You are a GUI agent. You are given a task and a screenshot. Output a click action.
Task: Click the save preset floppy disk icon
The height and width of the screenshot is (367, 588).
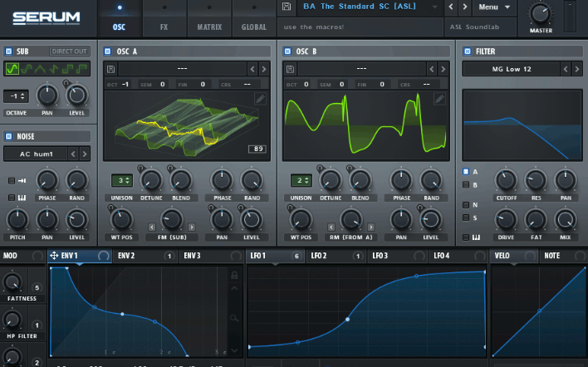click(x=287, y=7)
